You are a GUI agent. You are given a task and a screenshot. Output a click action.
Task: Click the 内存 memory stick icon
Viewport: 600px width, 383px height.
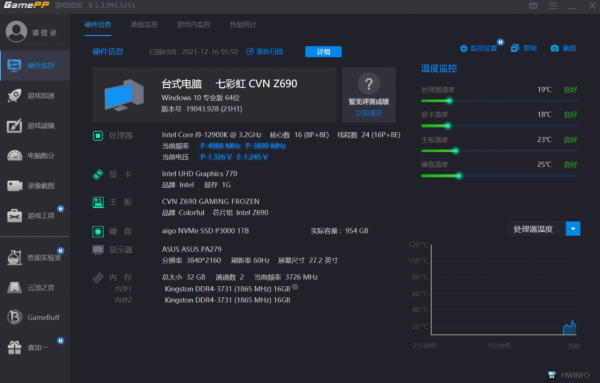pyautogui.click(x=98, y=277)
